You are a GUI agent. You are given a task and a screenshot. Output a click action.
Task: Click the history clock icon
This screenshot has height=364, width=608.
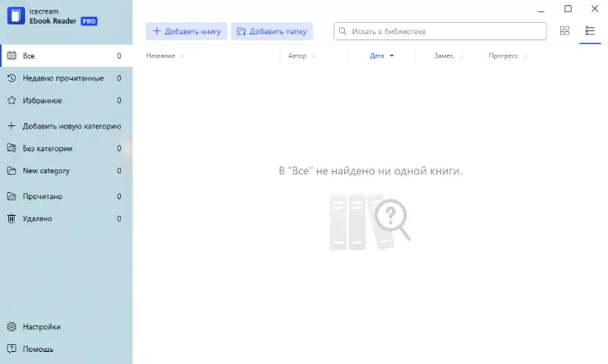[x=11, y=78]
